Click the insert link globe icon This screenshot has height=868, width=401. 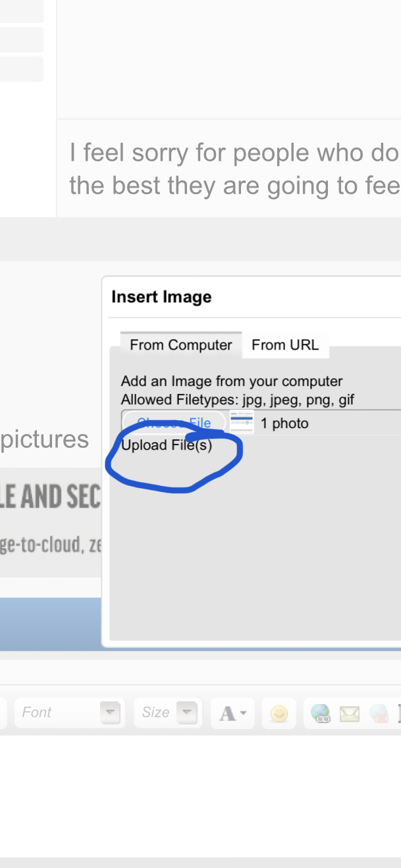point(320,714)
